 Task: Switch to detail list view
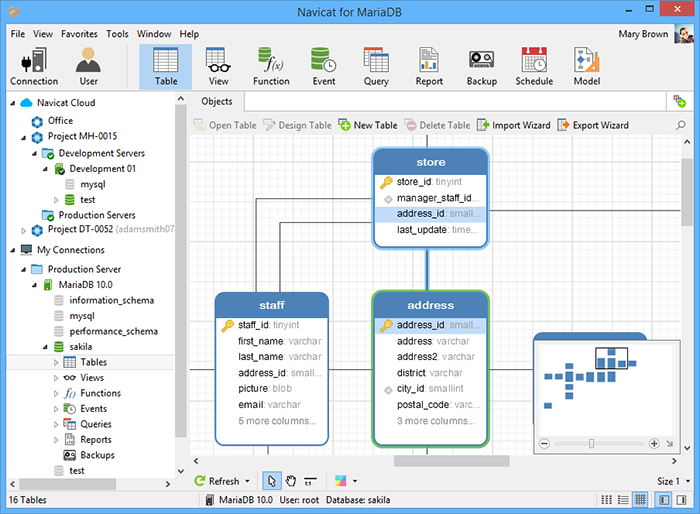623,500
